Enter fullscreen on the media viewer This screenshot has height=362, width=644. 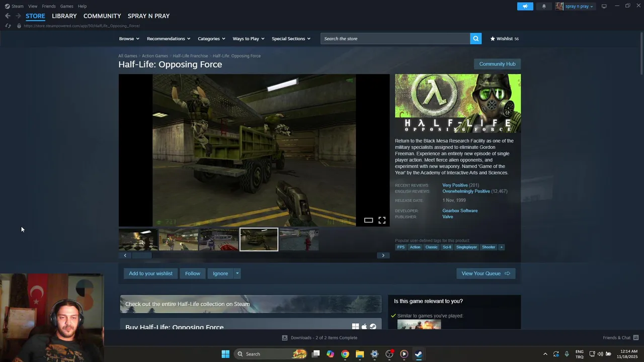point(382,220)
